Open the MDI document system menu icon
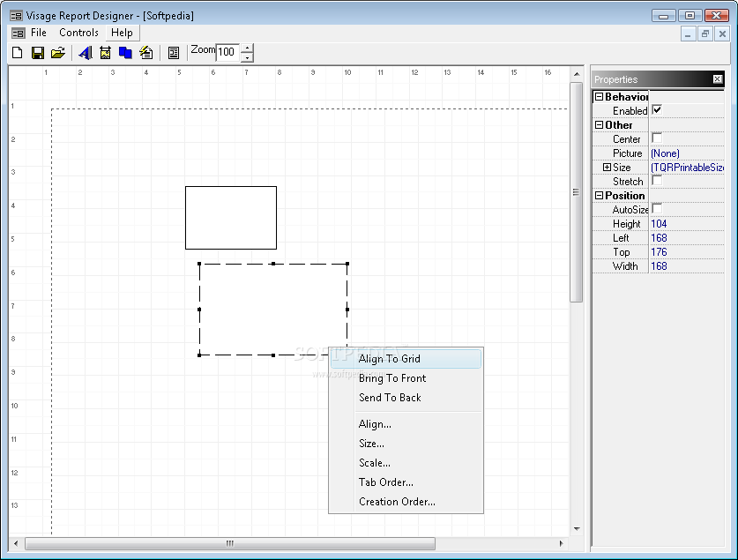738x560 pixels. coord(19,33)
